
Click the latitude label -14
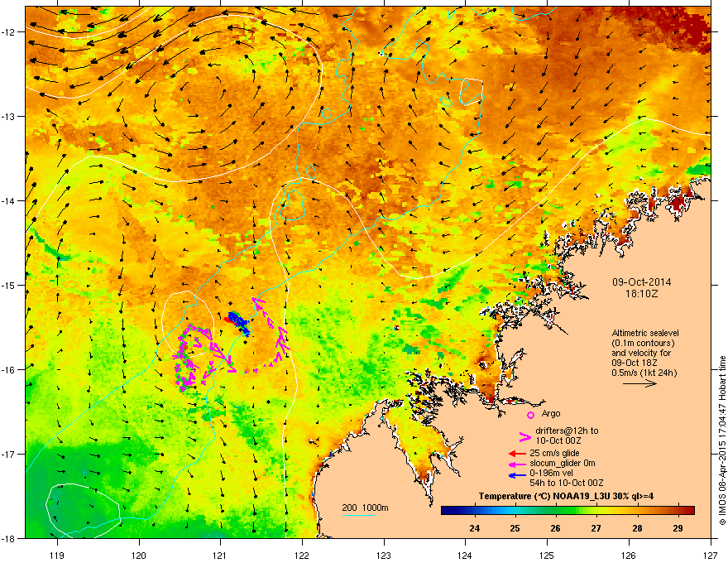[8, 200]
